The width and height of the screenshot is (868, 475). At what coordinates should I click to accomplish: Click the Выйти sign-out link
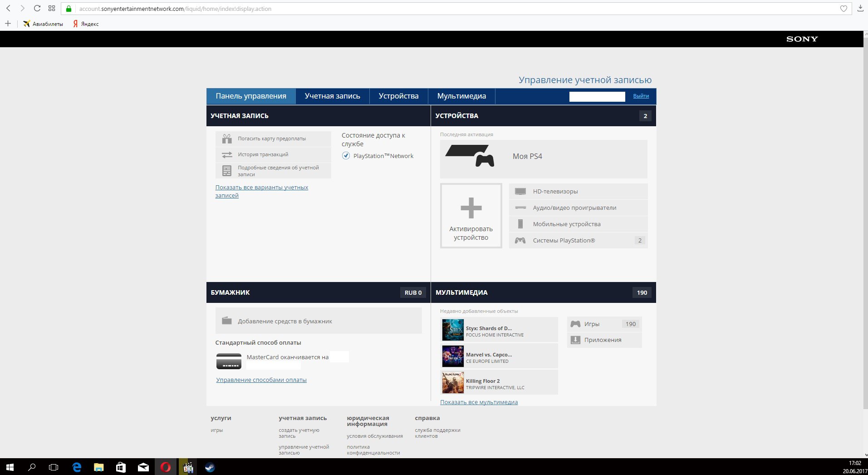641,96
